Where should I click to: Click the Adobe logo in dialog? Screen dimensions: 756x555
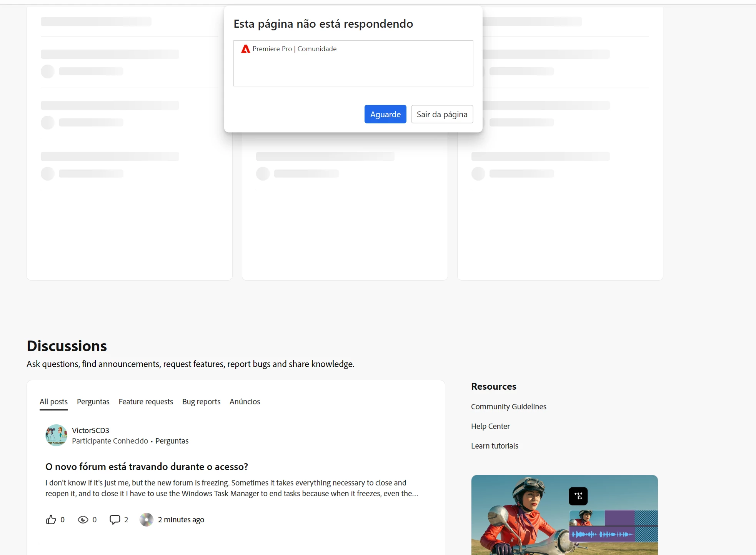(x=245, y=49)
